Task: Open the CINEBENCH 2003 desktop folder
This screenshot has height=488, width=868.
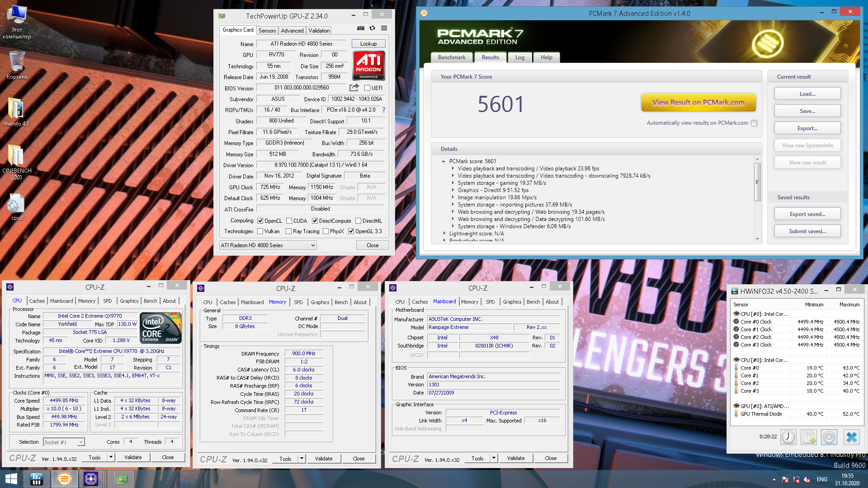Action: click(x=17, y=161)
